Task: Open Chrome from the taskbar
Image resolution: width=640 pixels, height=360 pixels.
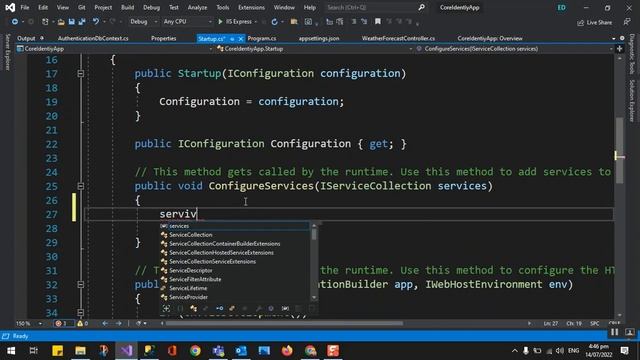Action: tap(195, 351)
